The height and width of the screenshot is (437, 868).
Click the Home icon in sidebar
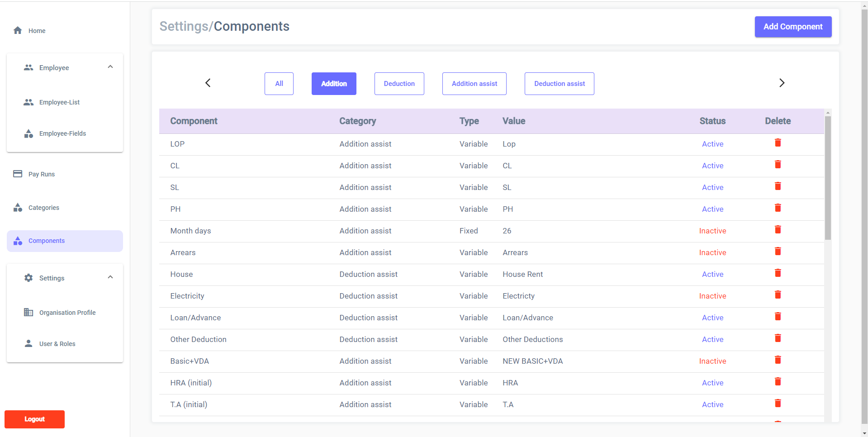click(18, 30)
